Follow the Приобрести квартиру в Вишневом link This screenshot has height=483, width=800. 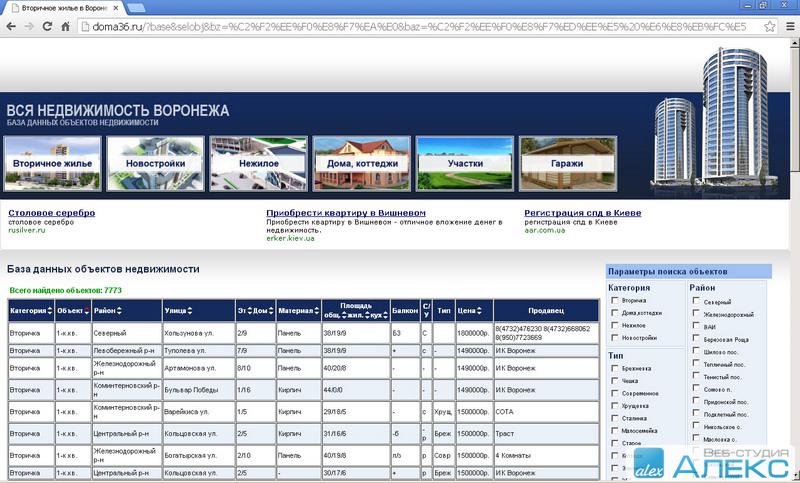346,213
